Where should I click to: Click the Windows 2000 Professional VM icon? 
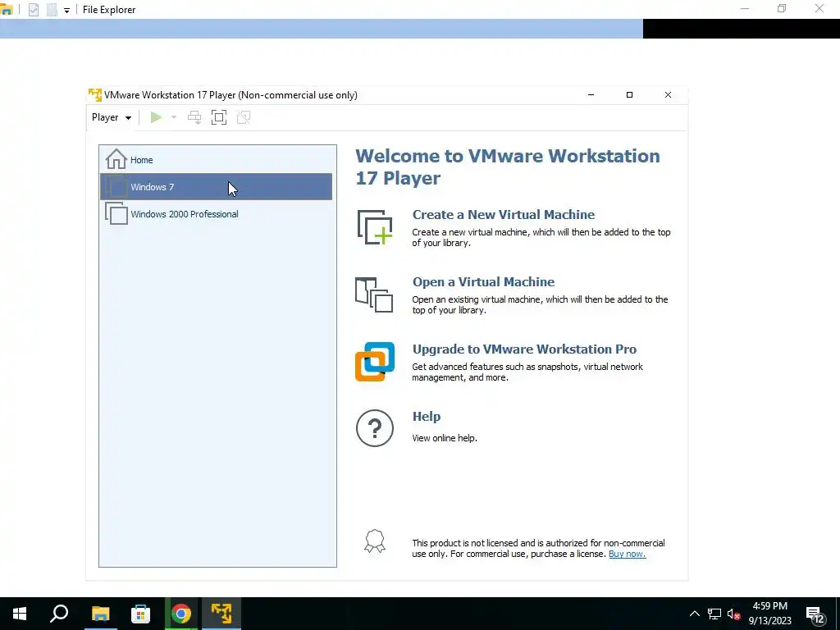click(116, 214)
